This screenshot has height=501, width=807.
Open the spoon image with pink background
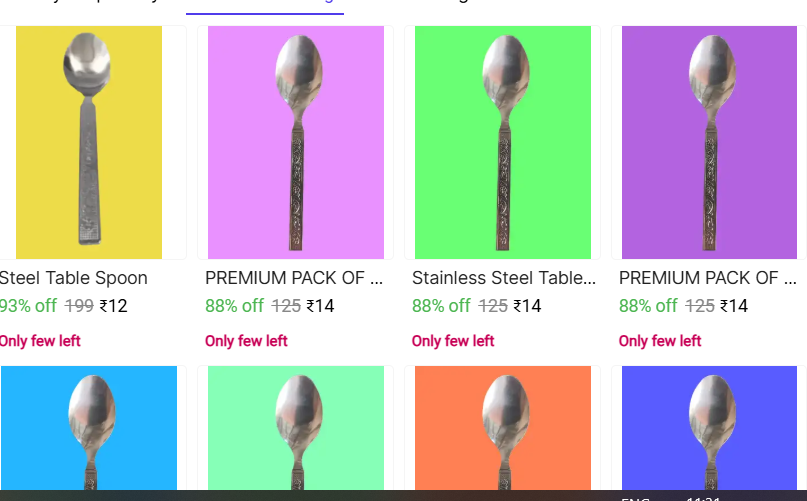[296, 143]
